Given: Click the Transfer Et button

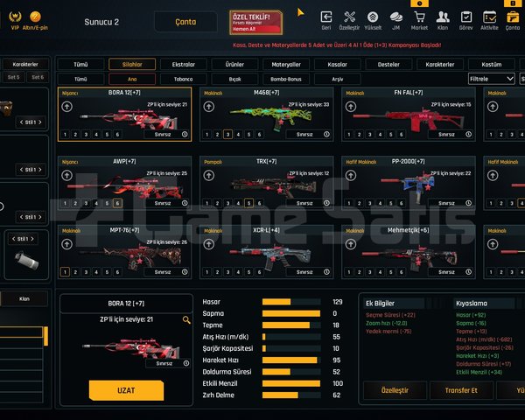Looking at the screenshot, I should 461,390.
